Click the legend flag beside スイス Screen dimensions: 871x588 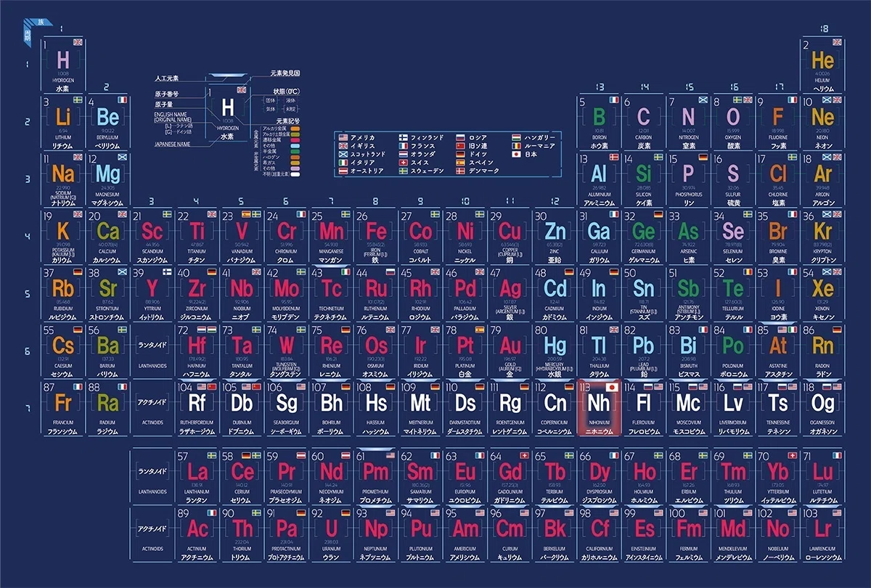tap(404, 163)
